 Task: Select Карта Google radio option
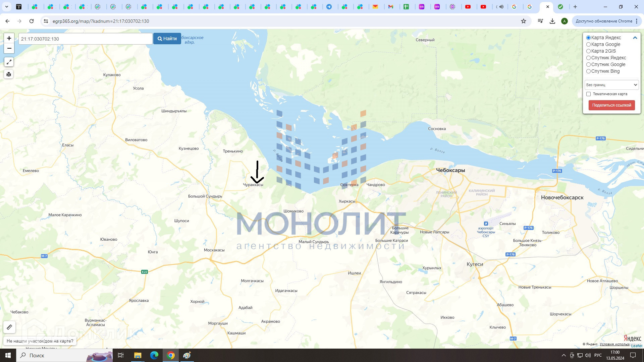(x=588, y=44)
